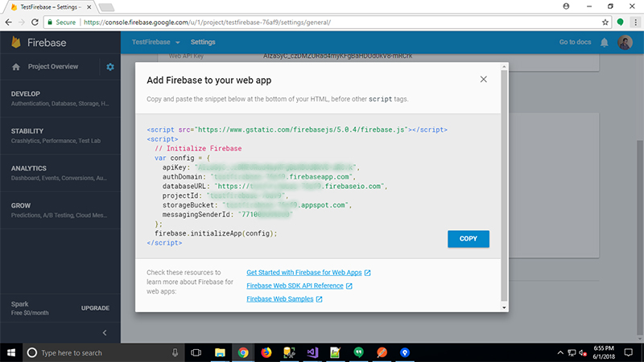Open Firebase Web Samples link

pyautogui.click(x=284, y=299)
